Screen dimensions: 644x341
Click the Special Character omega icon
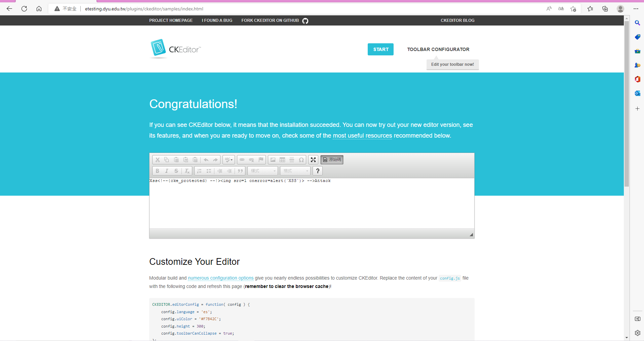tap(301, 160)
